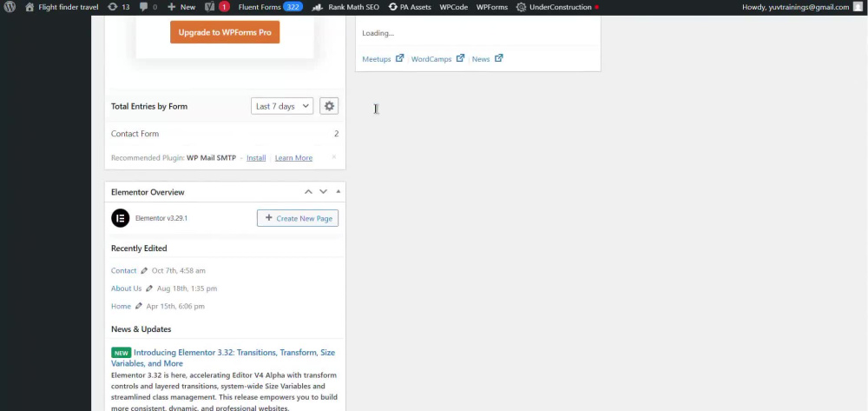Open the News link
Screen dimensions: 868x411
(481, 59)
